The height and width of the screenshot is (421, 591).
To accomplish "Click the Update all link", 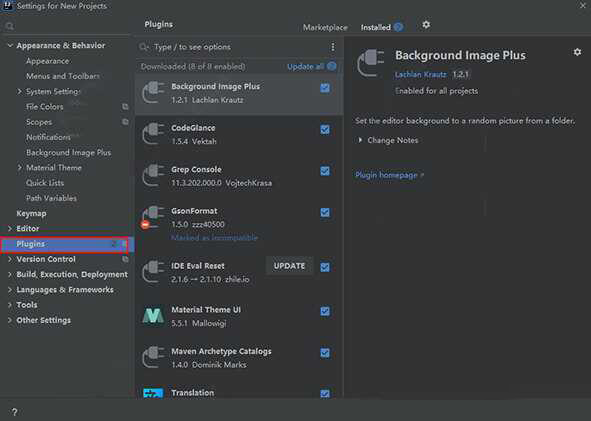I will (305, 67).
